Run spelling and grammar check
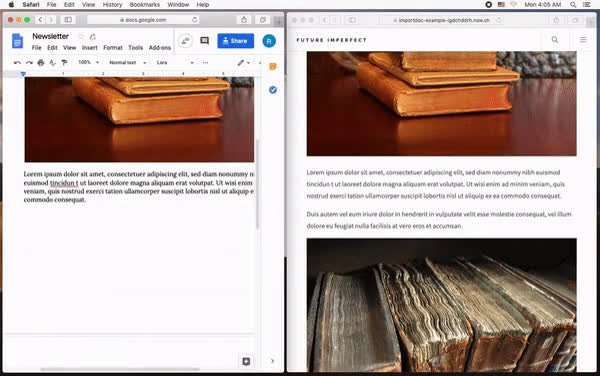 click(x=52, y=62)
